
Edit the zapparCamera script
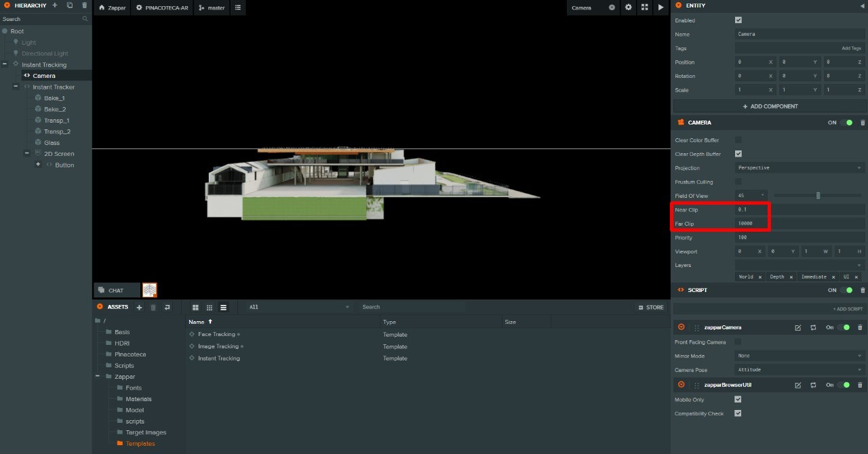(x=797, y=327)
